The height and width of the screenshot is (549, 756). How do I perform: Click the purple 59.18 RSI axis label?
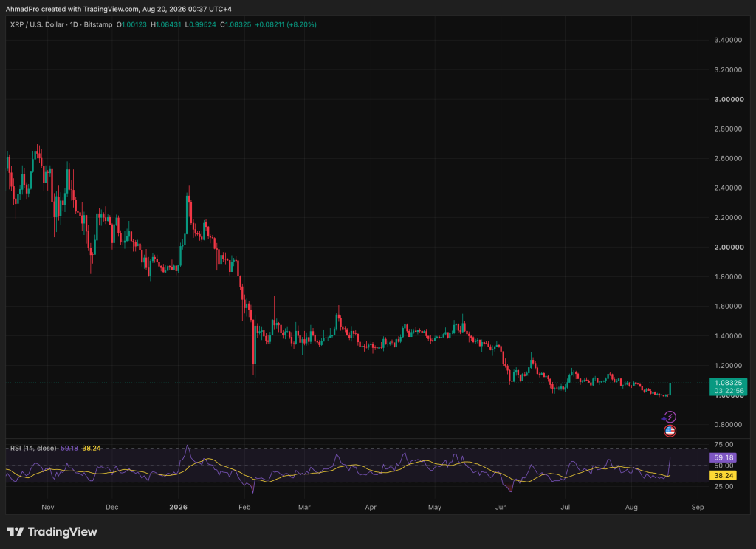[724, 457]
